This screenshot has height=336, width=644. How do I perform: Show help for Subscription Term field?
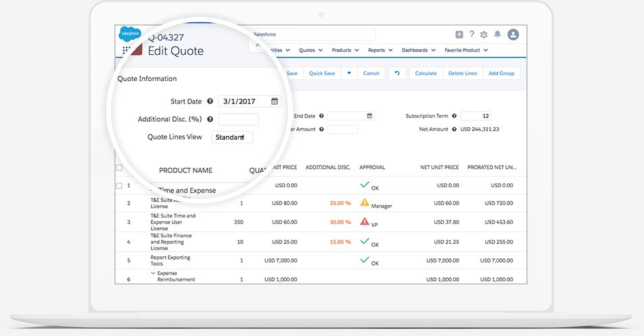point(455,116)
